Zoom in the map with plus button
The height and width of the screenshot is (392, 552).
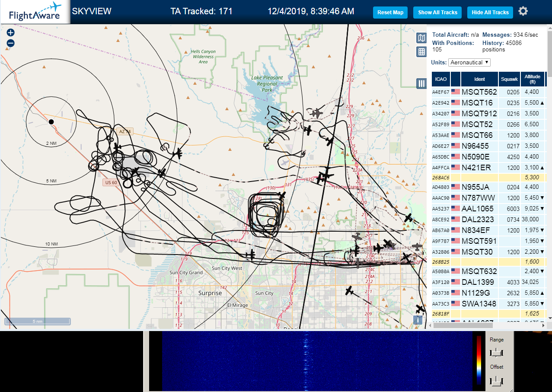point(11,32)
